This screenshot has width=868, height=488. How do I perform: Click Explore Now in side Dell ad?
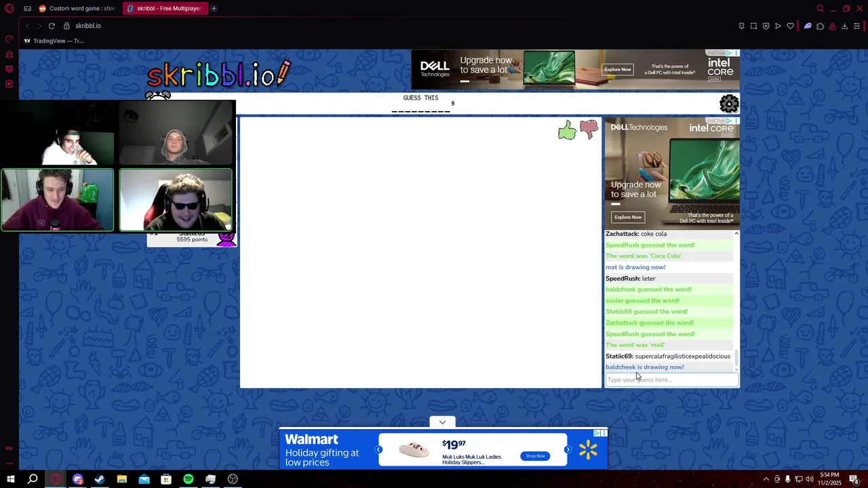(x=628, y=217)
